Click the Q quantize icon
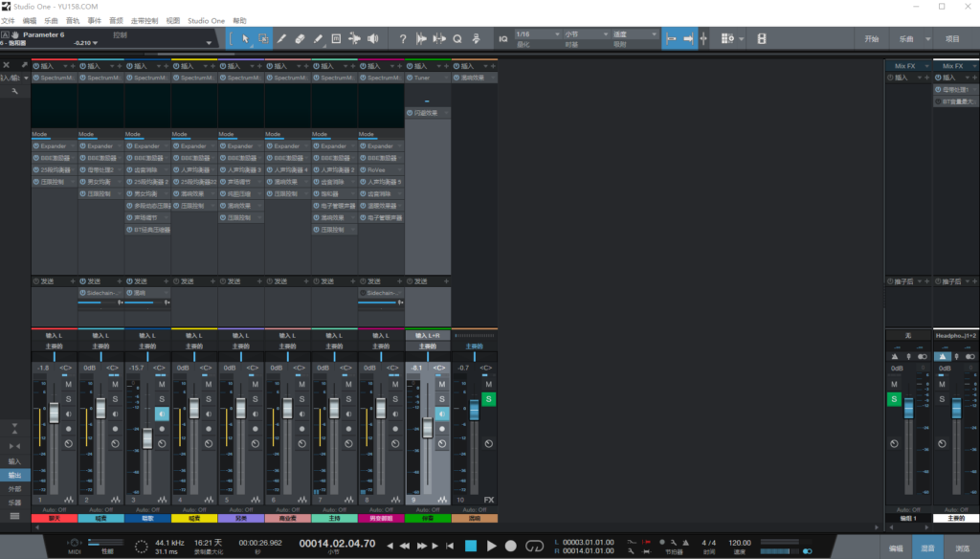 (457, 38)
